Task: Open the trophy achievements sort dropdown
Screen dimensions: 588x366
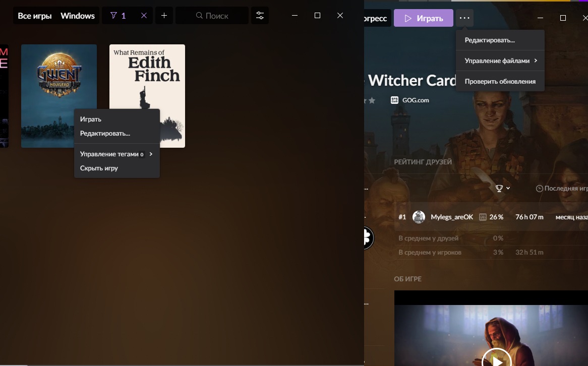Action: click(502, 188)
